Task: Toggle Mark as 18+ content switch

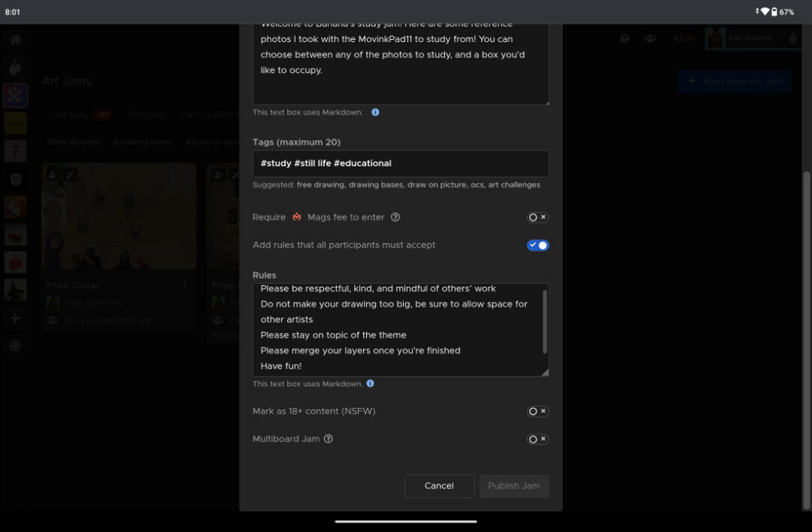Action: point(538,411)
